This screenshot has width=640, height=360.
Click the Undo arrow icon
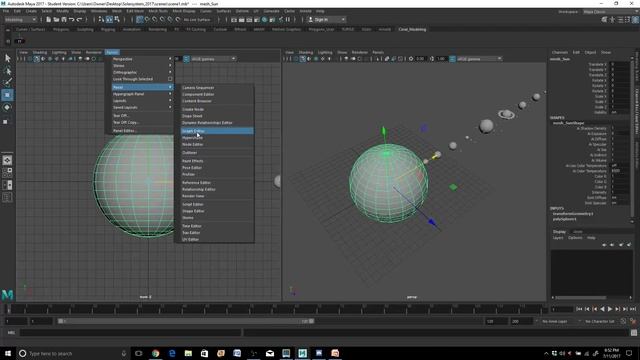tap(71, 20)
